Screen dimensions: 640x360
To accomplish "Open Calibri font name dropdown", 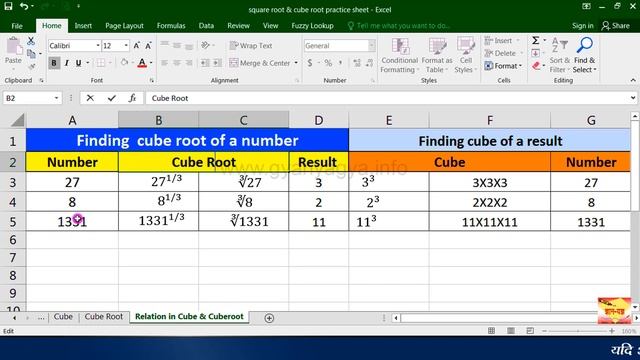I will click(98, 46).
